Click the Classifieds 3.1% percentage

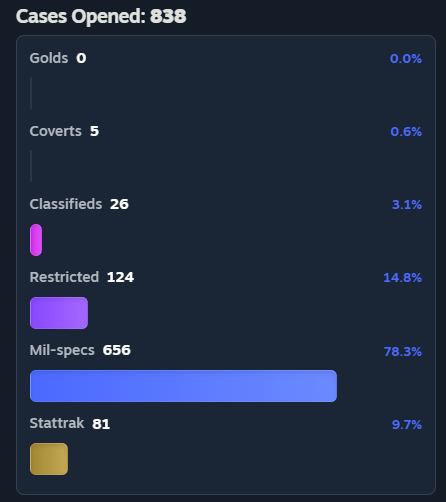click(407, 205)
